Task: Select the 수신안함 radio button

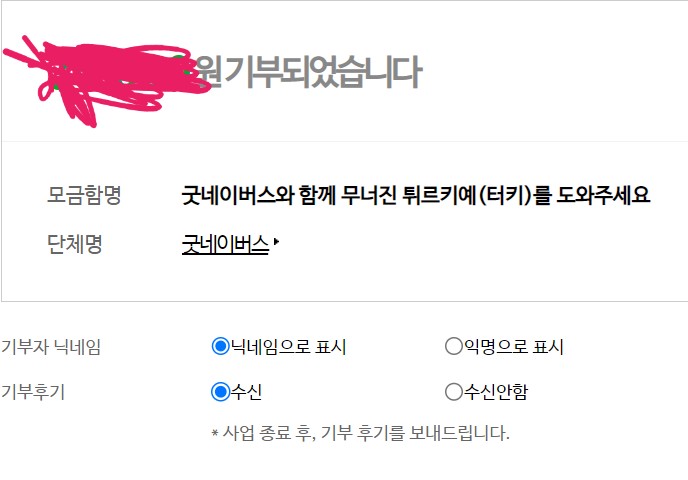Action: 454,391
